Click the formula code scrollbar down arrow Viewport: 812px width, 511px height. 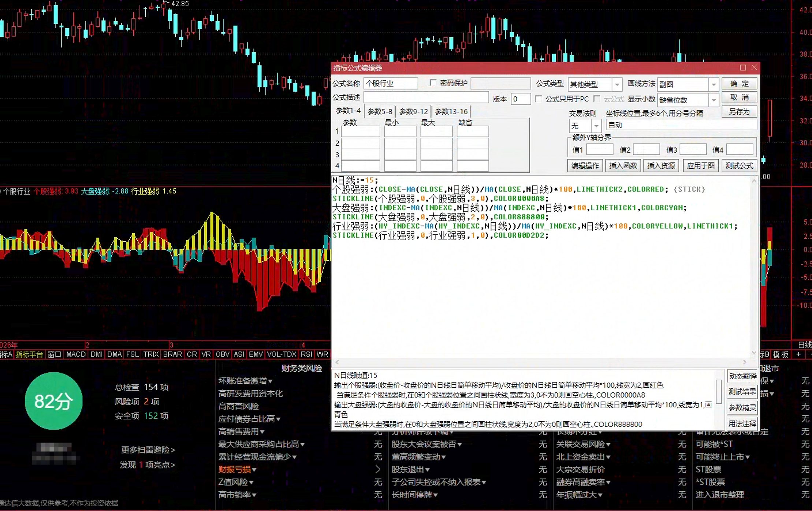click(x=754, y=353)
